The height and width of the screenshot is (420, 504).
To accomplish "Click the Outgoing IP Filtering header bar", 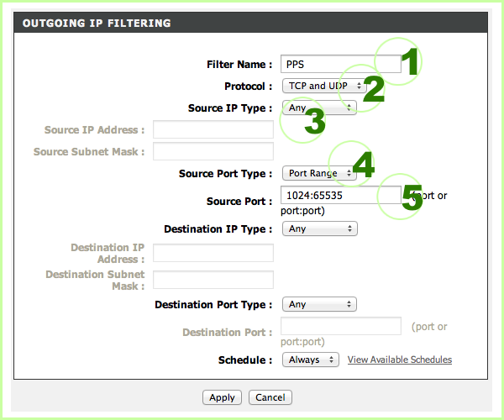I will [252, 24].
